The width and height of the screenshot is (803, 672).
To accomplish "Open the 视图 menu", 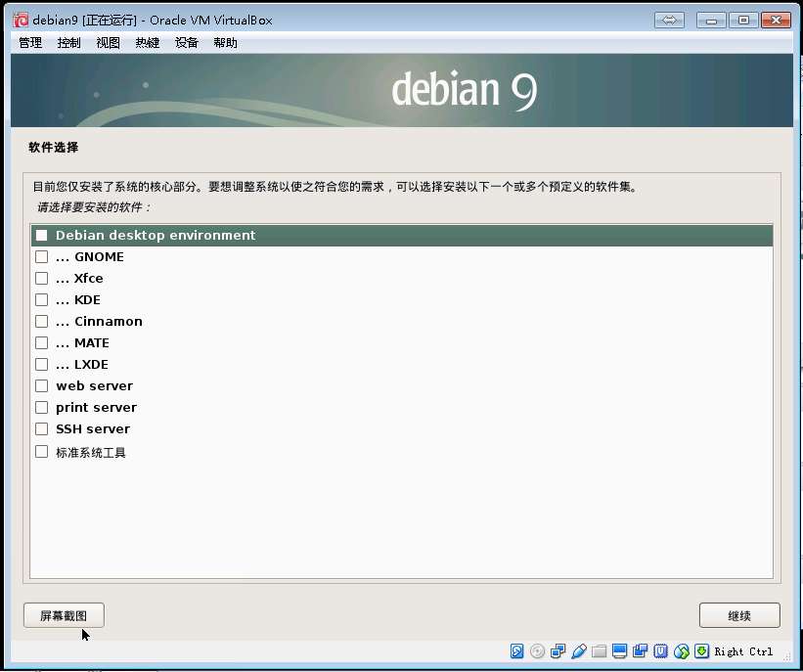I will tap(108, 42).
